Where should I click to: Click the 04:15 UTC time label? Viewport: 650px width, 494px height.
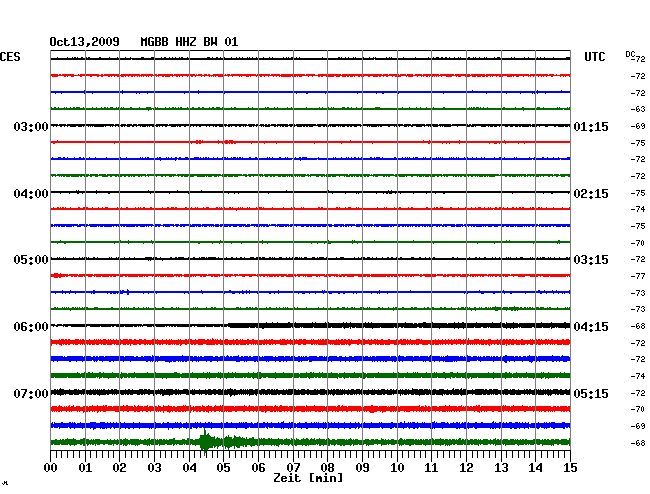[591, 327]
